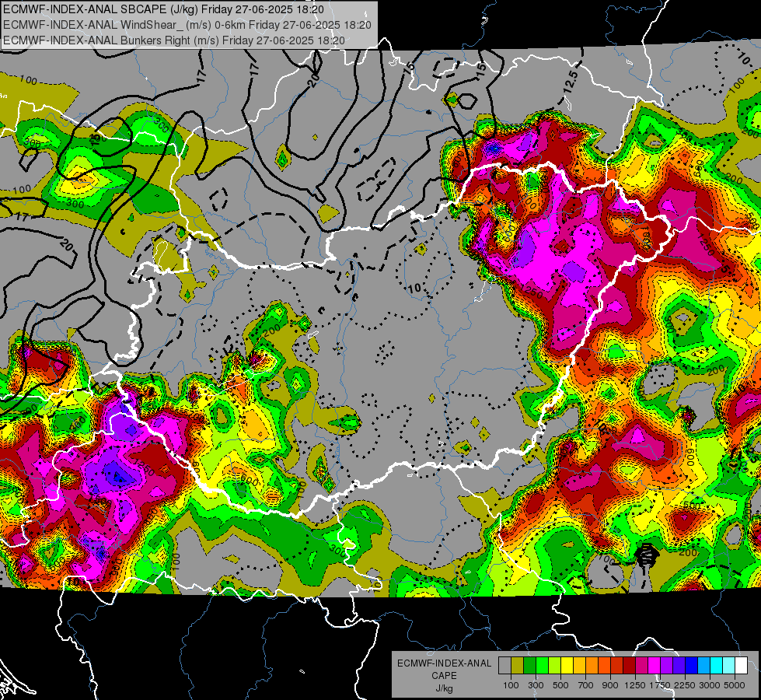Click the SBCAPE (J/kg) header line
The width and height of the screenshot is (761, 700).
(x=163, y=9)
